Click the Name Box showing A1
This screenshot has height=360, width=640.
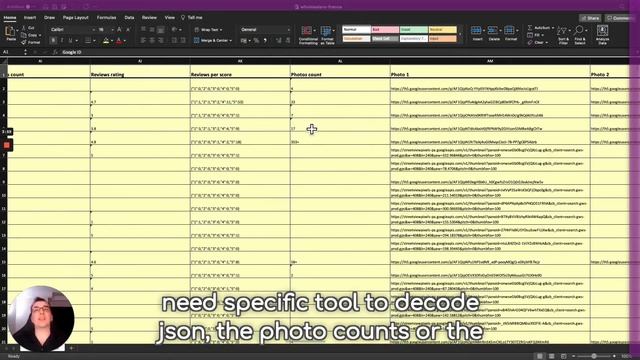(12, 52)
